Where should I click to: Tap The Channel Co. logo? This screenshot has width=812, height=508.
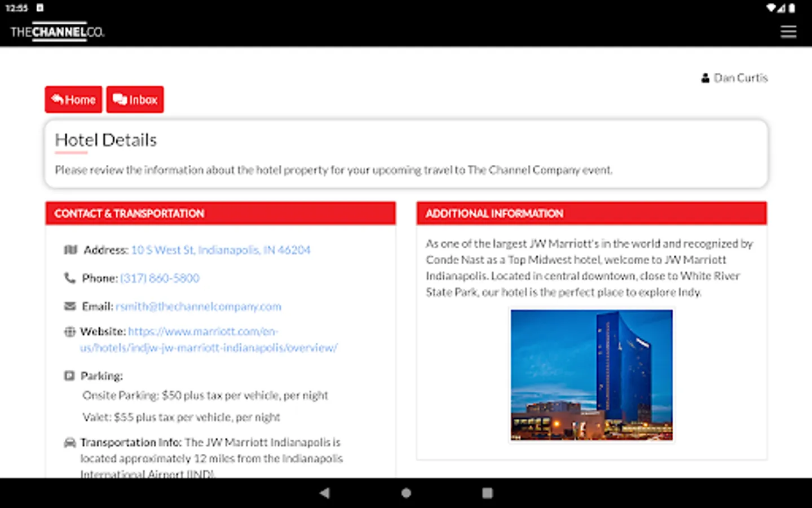(58, 32)
